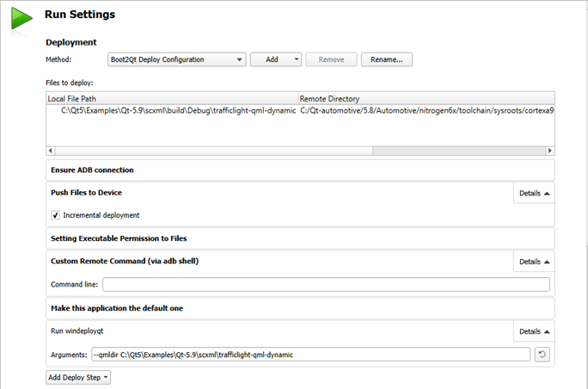Collapse Push Files to Device details
The width and height of the screenshot is (588, 389).
click(534, 193)
